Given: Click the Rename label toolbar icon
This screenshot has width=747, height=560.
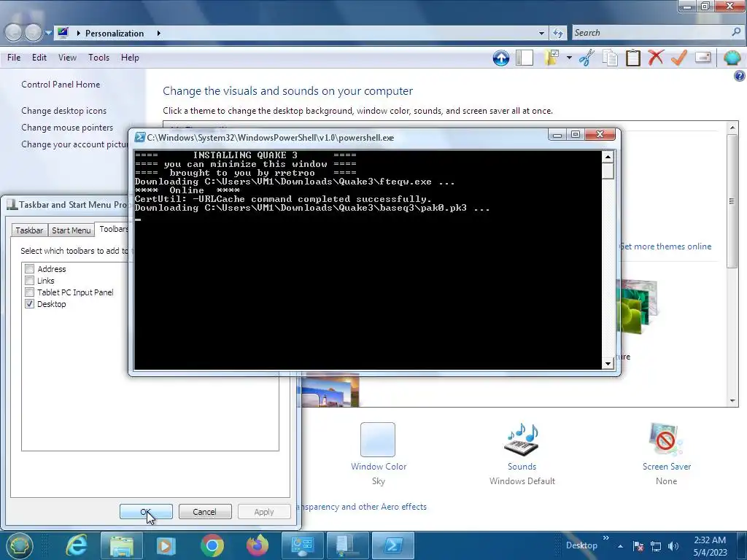Looking at the screenshot, I should click(703, 58).
